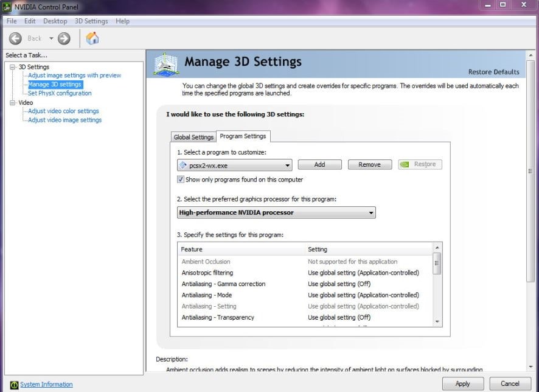This screenshot has width=539, height=392.
Task: Select Adjust image settings with preview
Action: coord(75,75)
